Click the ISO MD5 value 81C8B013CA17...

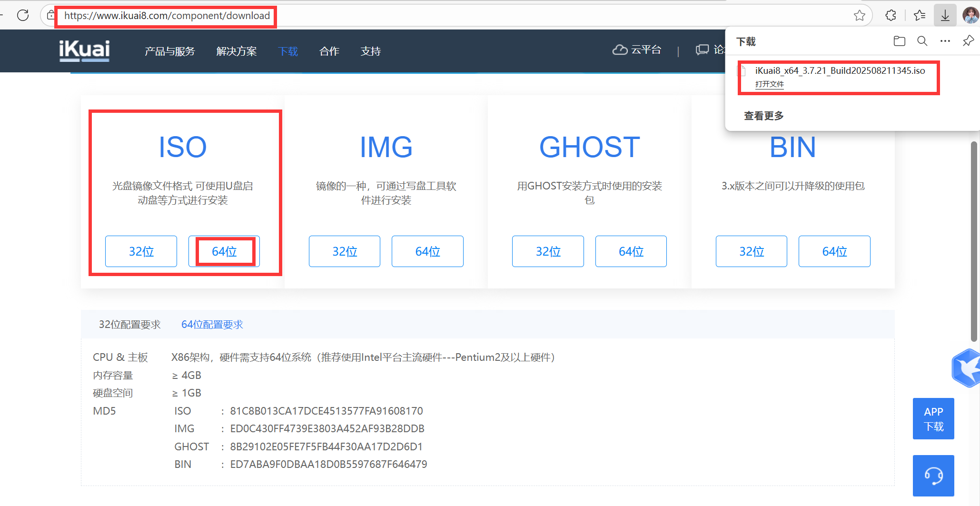pos(327,411)
